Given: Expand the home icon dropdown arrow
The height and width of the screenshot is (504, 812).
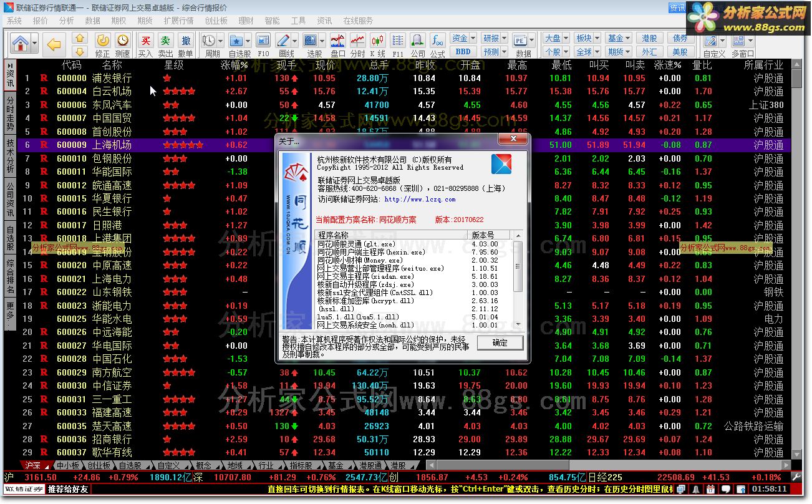Looking at the screenshot, I should (x=34, y=44).
